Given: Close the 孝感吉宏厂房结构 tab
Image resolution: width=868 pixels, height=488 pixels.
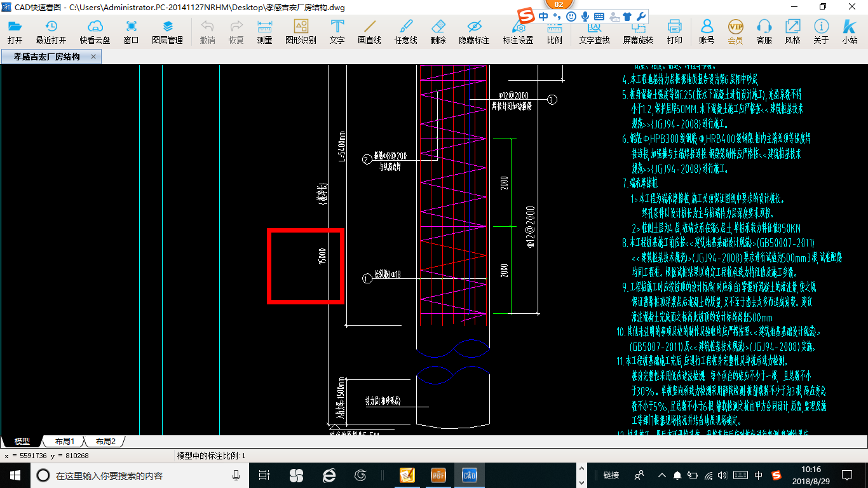Looking at the screenshot, I should (x=93, y=57).
